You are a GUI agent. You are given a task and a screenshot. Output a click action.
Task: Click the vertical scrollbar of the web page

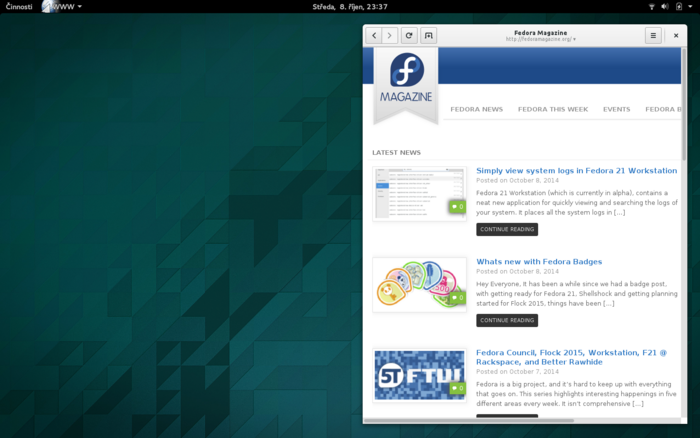[684, 104]
